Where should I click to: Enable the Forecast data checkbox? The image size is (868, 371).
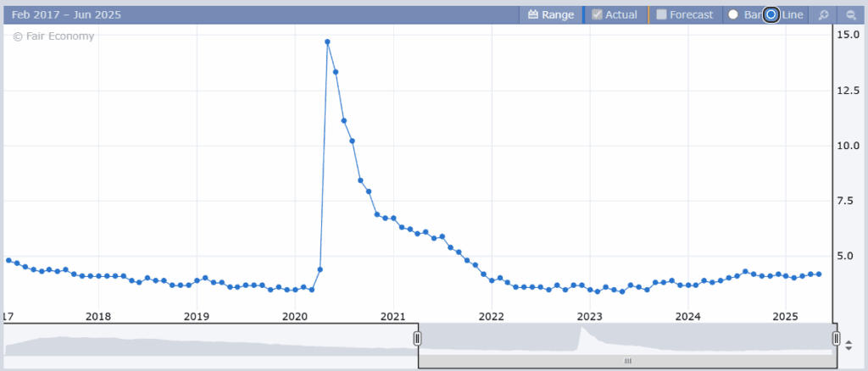(x=661, y=15)
